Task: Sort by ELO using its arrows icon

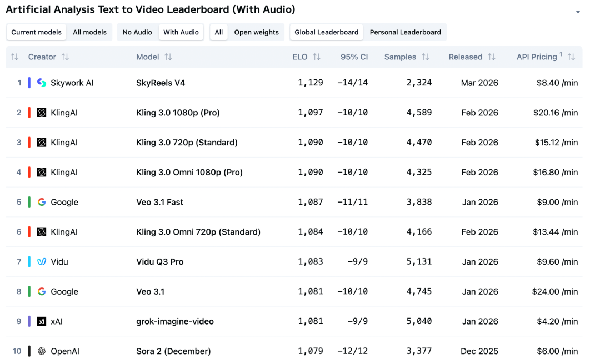Action: pyautogui.click(x=317, y=57)
